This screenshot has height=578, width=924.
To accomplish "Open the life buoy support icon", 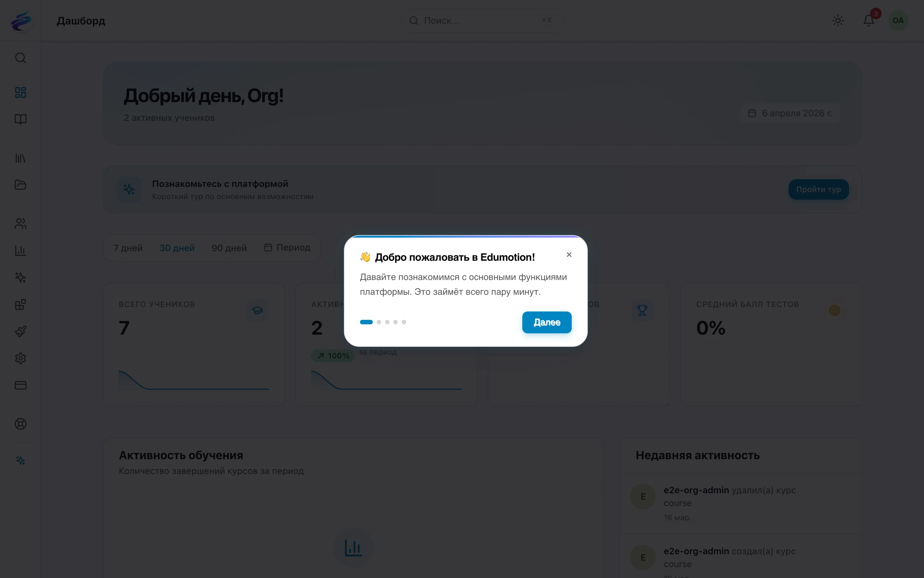I will click(20, 424).
